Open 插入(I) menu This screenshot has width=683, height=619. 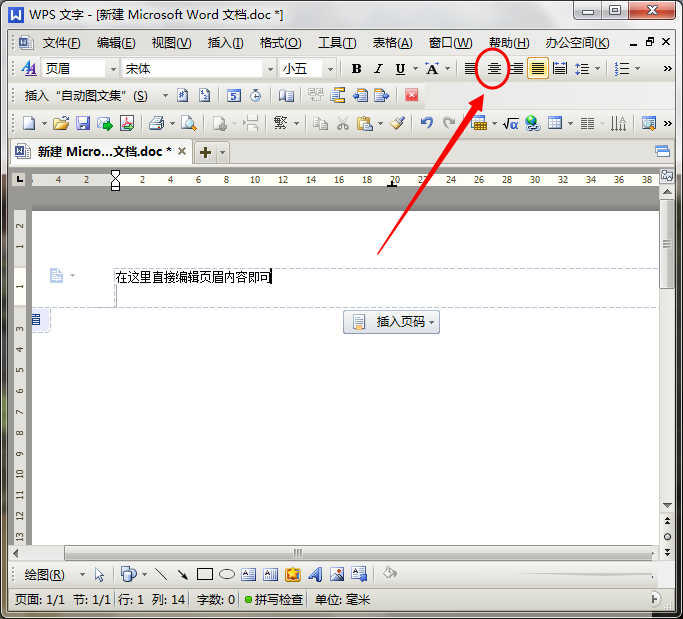point(226,43)
